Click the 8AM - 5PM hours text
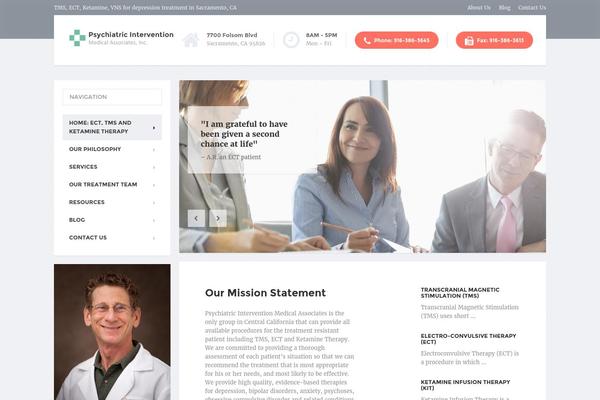This screenshot has width=600, height=400. coord(321,35)
